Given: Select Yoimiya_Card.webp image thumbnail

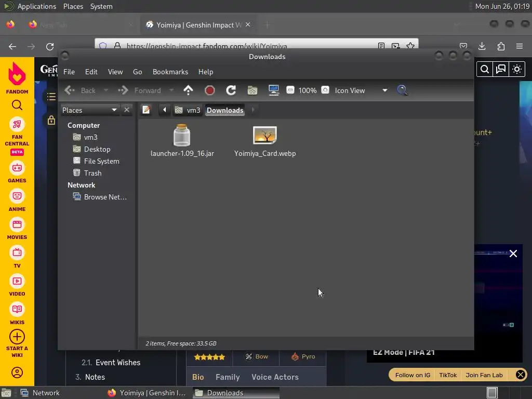Looking at the screenshot, I should pyautogui.click(x=265, y=135).
